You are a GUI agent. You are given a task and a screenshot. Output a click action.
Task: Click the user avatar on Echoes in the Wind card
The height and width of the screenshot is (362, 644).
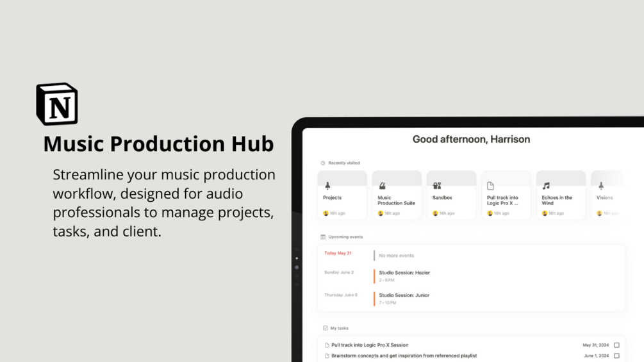coord(545,213)
